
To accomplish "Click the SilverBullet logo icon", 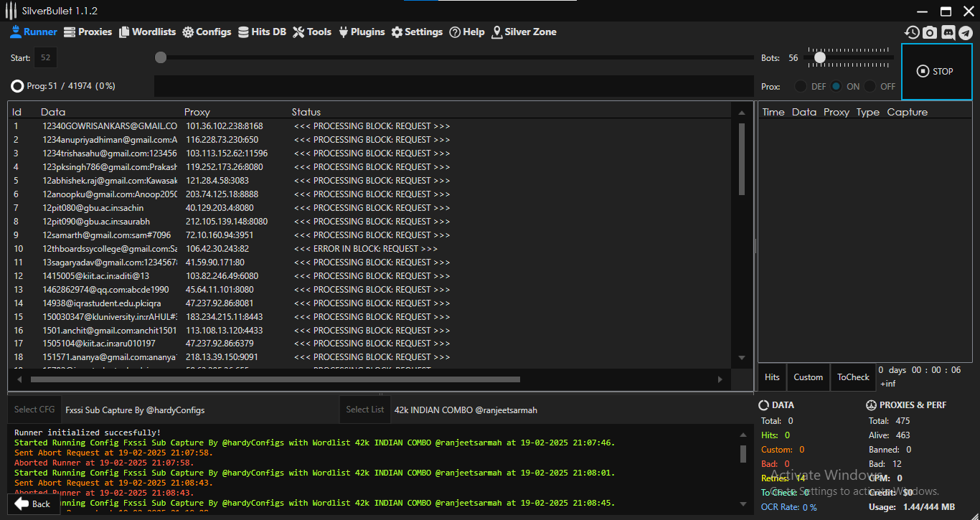I will [x=11, y=11].
